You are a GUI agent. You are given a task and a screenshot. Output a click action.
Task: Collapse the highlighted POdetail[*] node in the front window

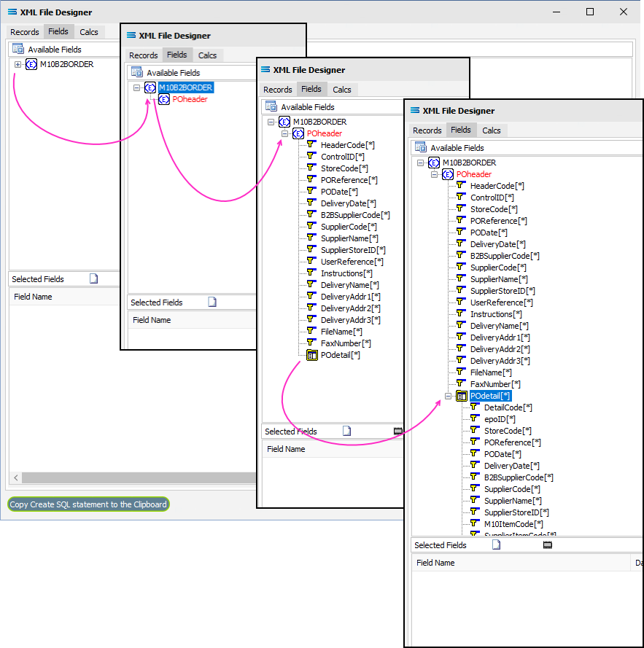point(448,396)
